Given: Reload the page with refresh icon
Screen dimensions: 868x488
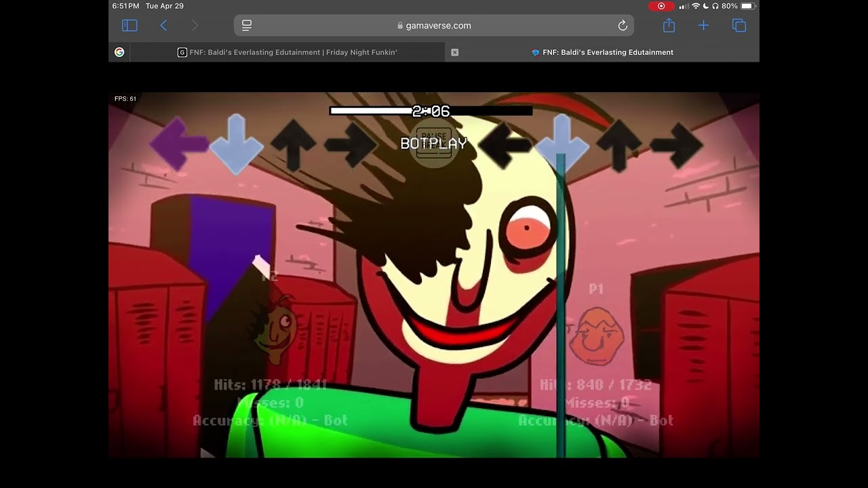Looking at the screenshot, I should pyautogui.click(x=623, y=26).
